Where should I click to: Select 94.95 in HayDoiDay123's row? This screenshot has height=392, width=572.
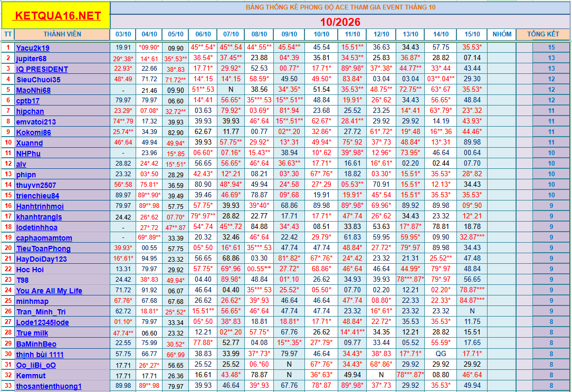tap(149, 259)
